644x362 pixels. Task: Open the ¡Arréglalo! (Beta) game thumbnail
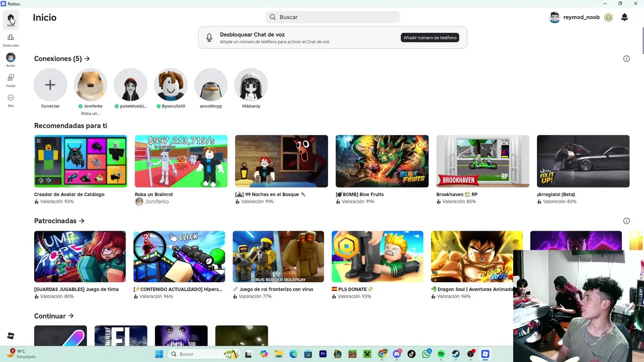[583, 161]
